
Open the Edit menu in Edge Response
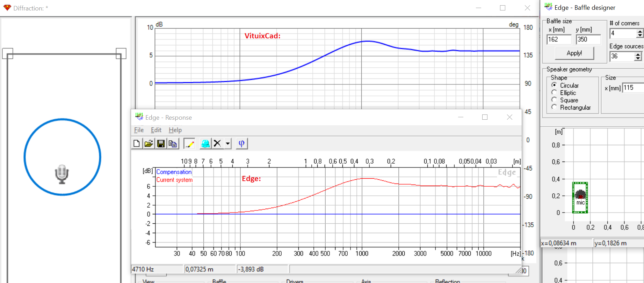point(156,130)
